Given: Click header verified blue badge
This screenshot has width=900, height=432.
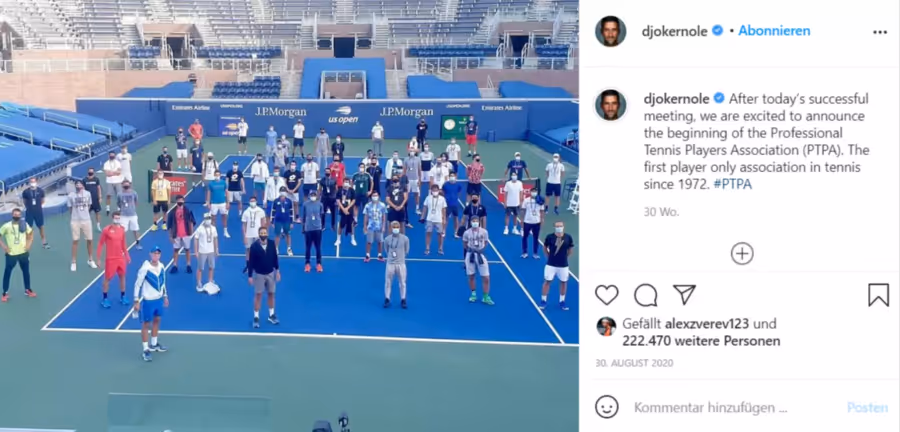Looking at the screenshot, I should coord(717,30).
